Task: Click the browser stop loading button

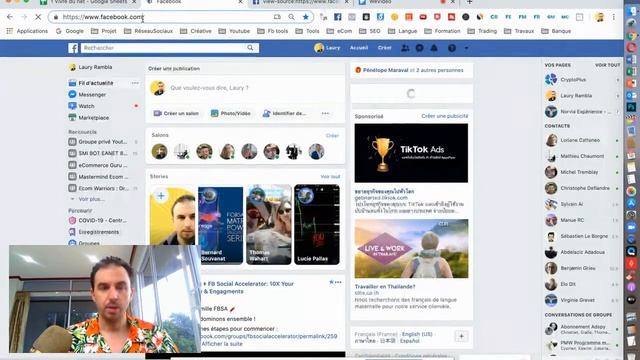Action: point(38,17)
